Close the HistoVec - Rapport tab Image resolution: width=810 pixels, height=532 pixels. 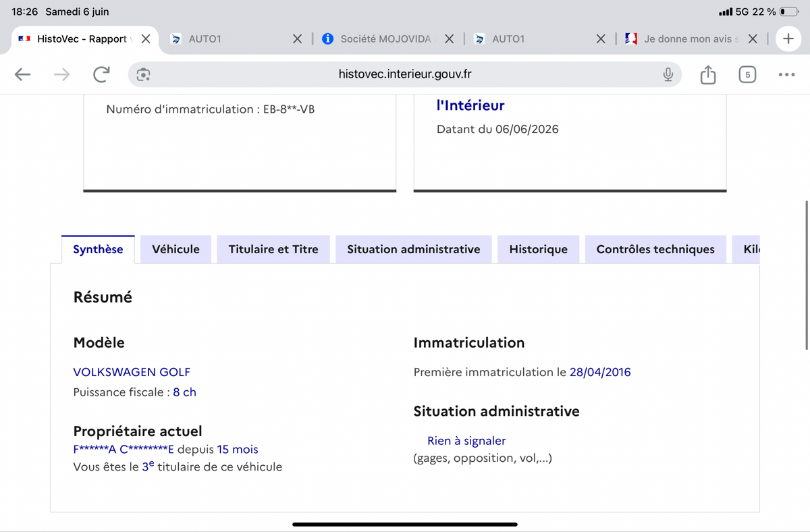point(146,38)
